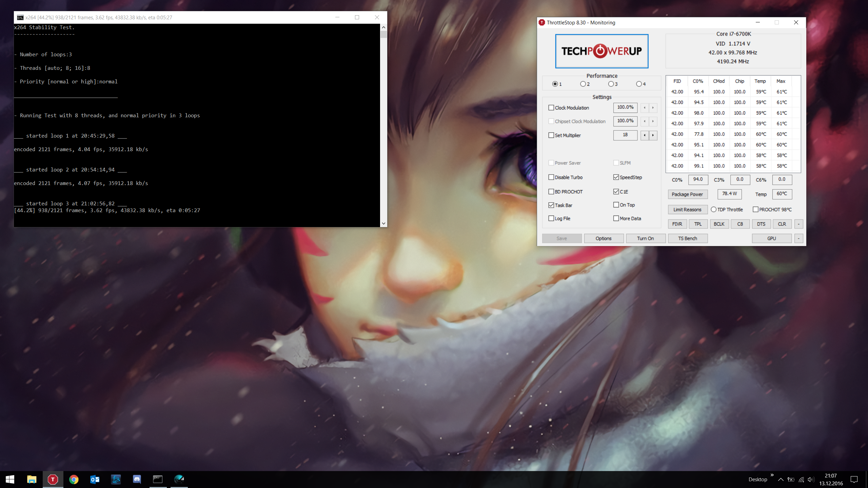The width and height of the screenshot is (868, 488).
Task: Select Performance profile 3
Action: (x=611, y=84)
